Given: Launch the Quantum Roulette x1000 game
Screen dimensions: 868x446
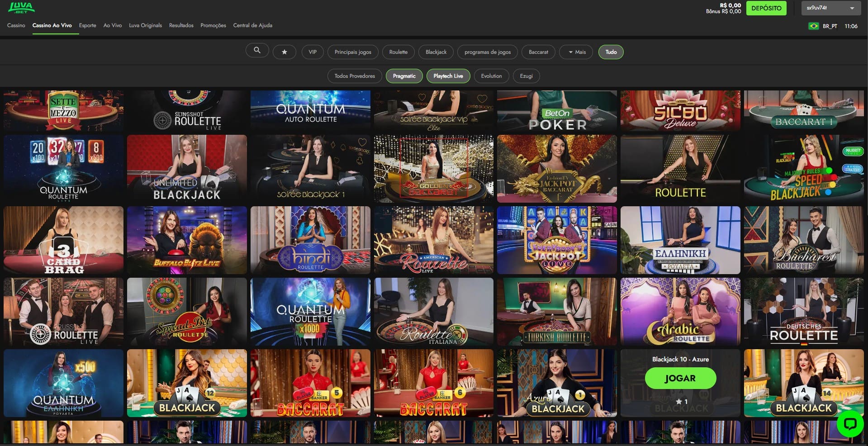Looking at the screenshot, I should (x=310, y=312).
